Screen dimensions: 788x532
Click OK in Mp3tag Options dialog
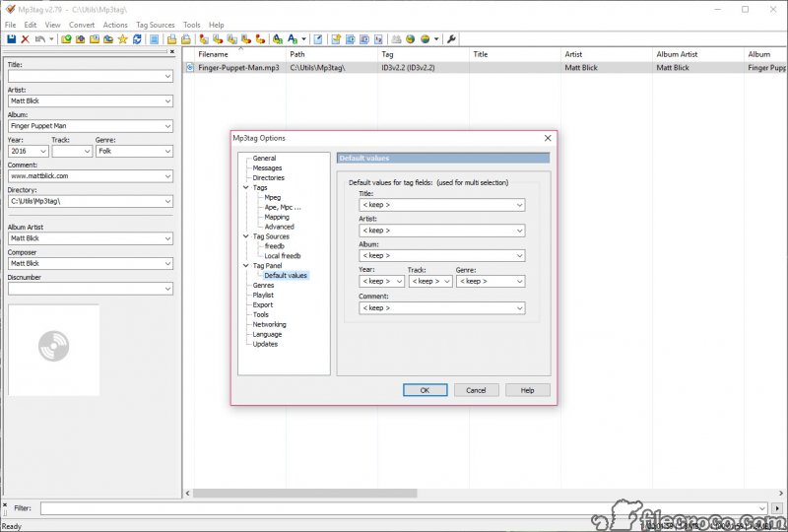425,390
